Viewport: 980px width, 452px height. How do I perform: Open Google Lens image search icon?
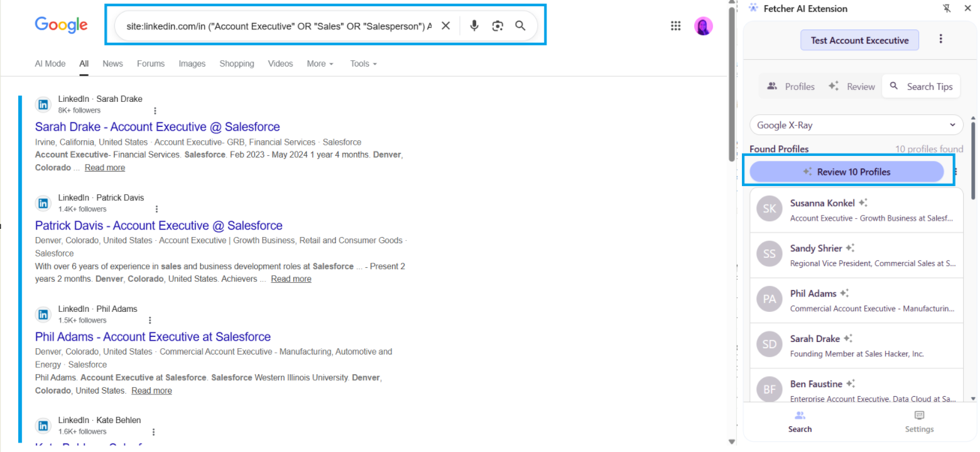(498, 26)
